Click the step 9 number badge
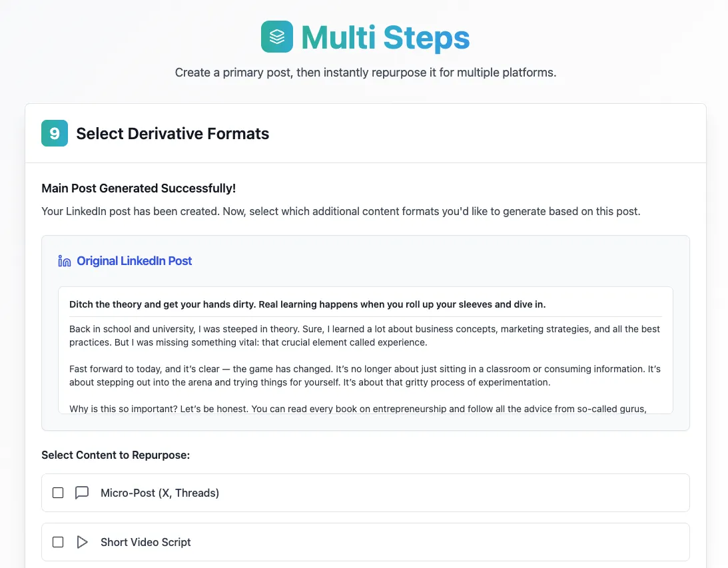Screen dimensions: 728x568 55,133
